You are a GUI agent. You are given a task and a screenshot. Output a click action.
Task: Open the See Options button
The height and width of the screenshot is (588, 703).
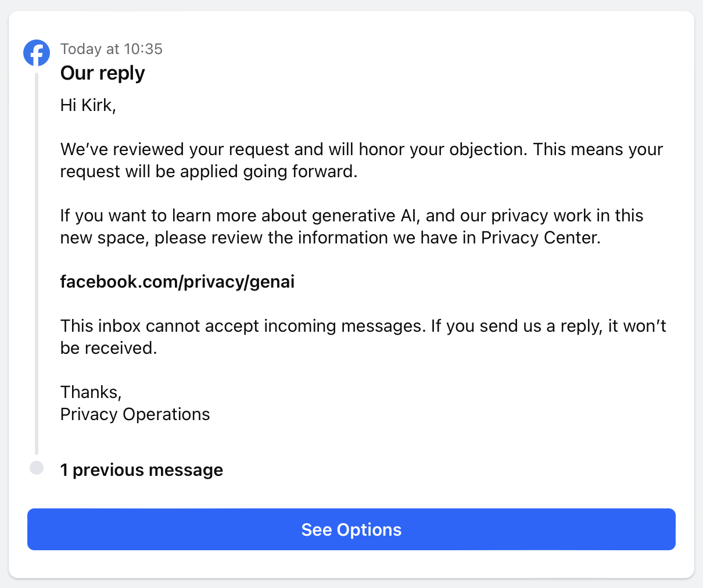(351, 529)
